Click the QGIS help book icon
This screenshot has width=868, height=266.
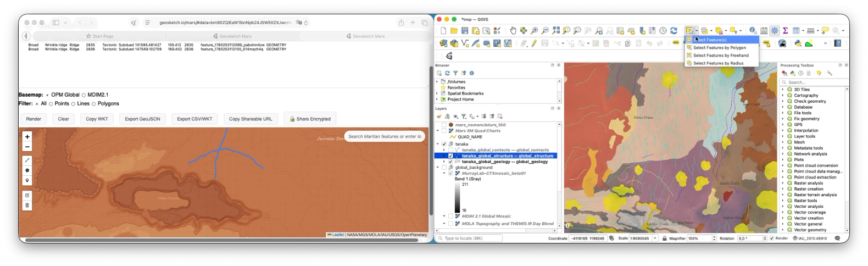[x=838, y=43]
